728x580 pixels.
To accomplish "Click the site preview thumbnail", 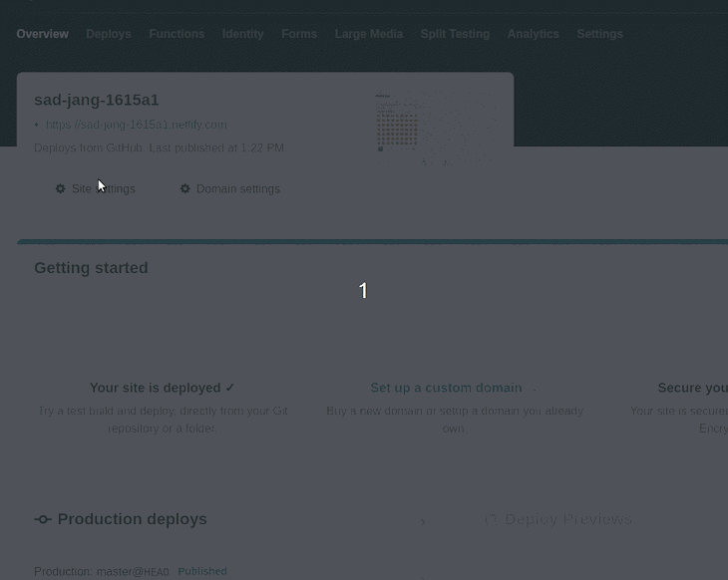I will pos(434,123).
